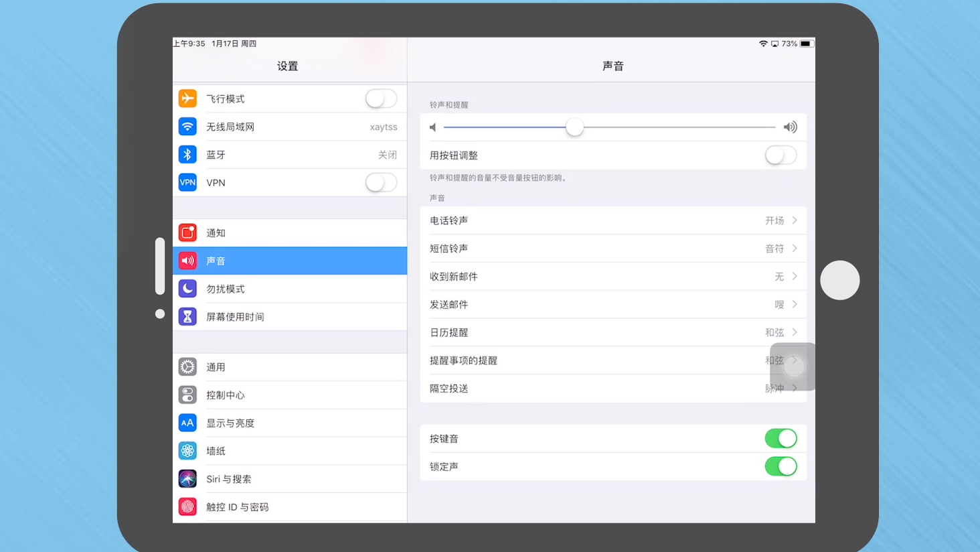
Task: Click the ringer slider track's grey portion
Action: click(679, 127)
